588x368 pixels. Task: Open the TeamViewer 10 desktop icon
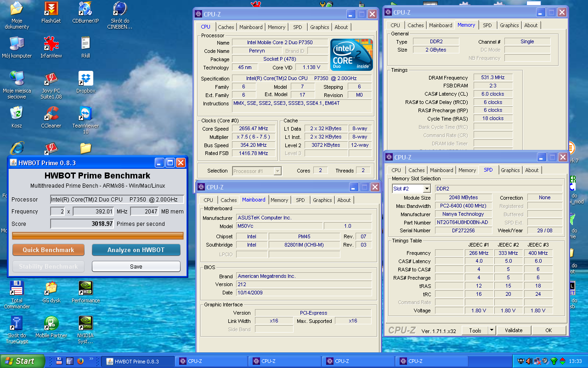point(85,120)
